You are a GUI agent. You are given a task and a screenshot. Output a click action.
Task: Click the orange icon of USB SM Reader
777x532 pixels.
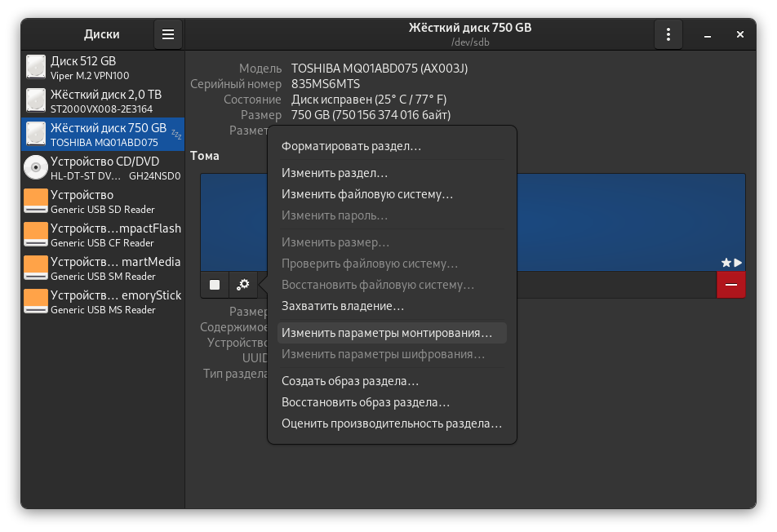(36, 268)
